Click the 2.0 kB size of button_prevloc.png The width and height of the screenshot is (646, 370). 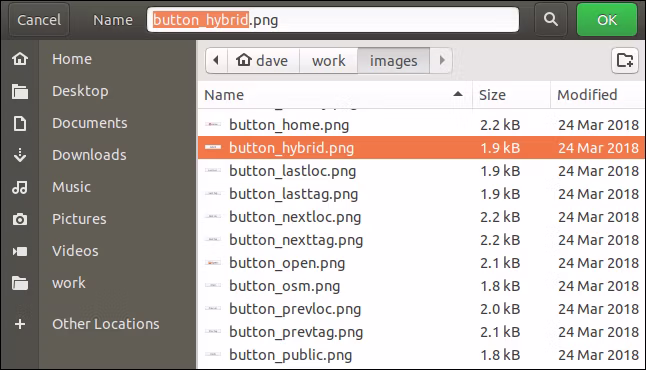[500, 309]
